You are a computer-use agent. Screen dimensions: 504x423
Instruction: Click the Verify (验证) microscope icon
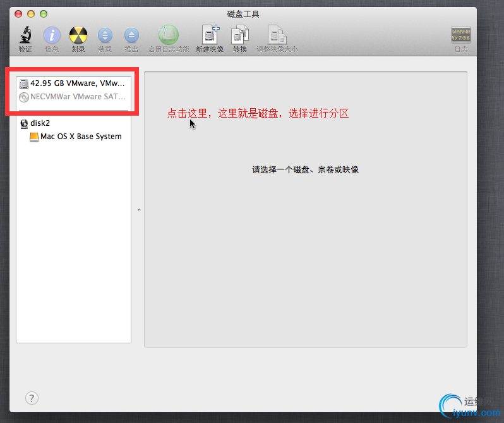click(x=25, y=35)
